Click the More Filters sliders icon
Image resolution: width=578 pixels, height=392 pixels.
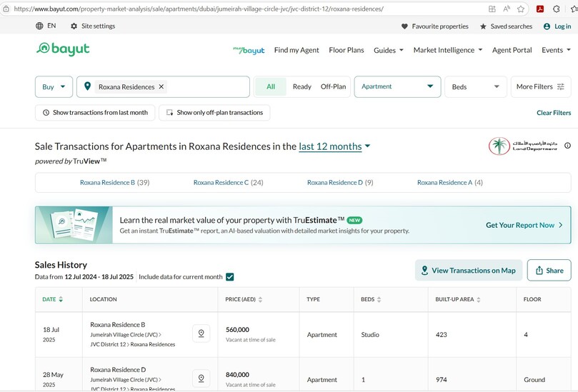(x=560, y=86)
